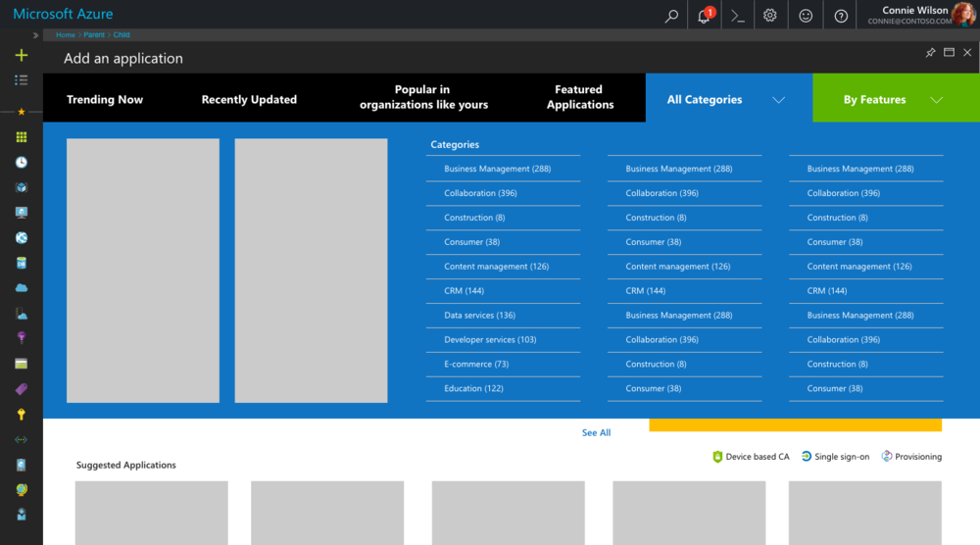Open the green dashboard grid icon
Screen dimensions: 980x545
[x=22, y=137]
